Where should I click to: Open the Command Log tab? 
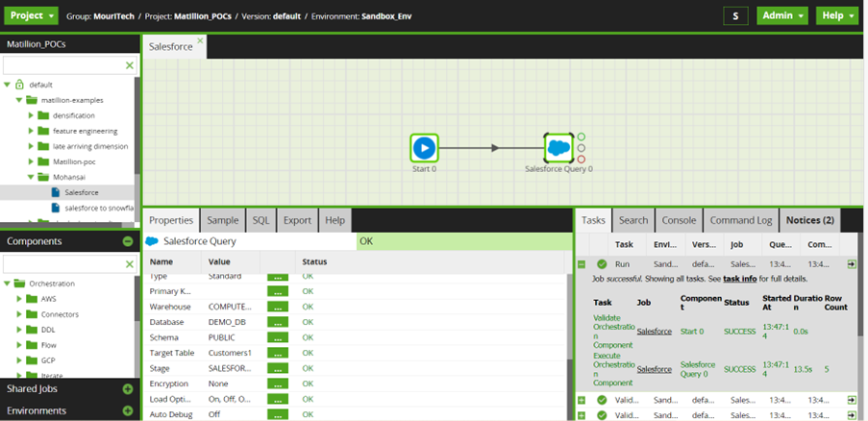(740, 220)
